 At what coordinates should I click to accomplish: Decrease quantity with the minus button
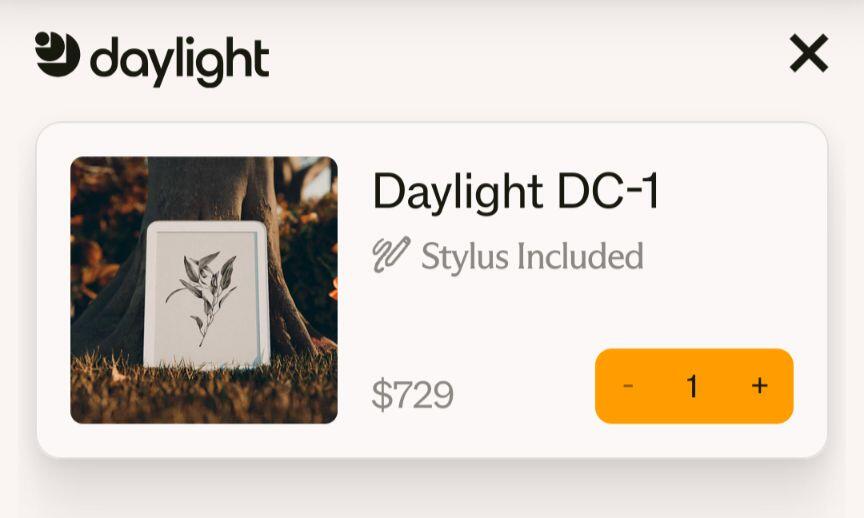628,385
